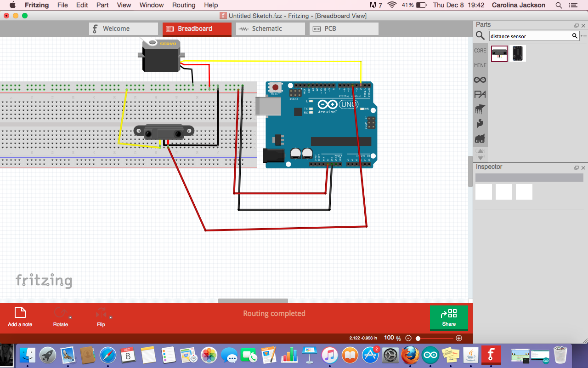Click the 100 zoom percentage field
The width and height of the screenshot is (588, 368).
click(x=389, y=338)
